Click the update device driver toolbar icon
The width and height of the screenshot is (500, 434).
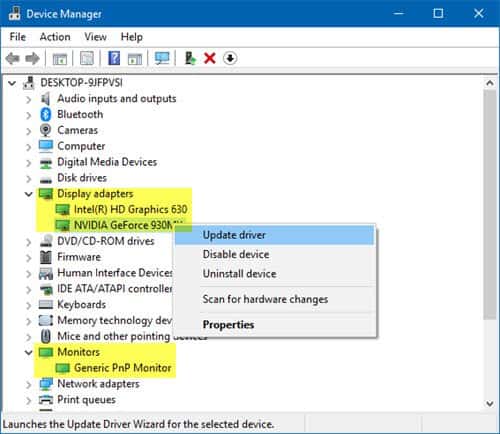tap(190, 58)
